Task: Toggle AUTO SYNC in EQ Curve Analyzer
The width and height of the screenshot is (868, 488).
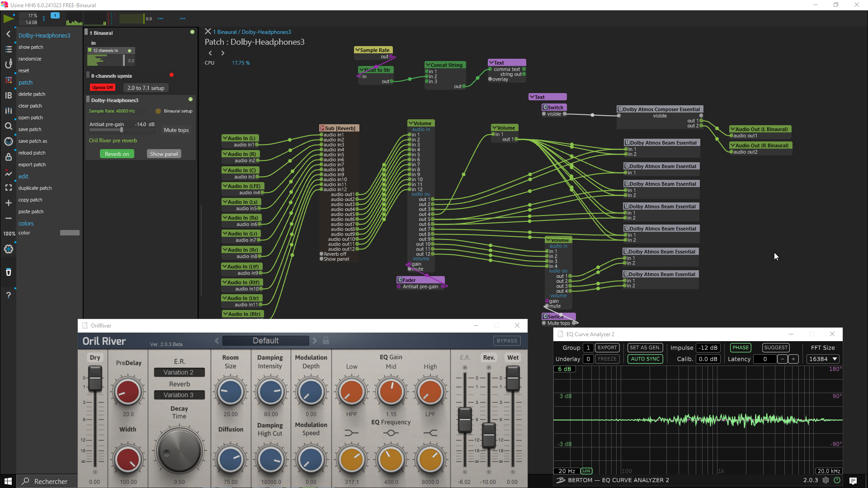Action: (645, 359)
